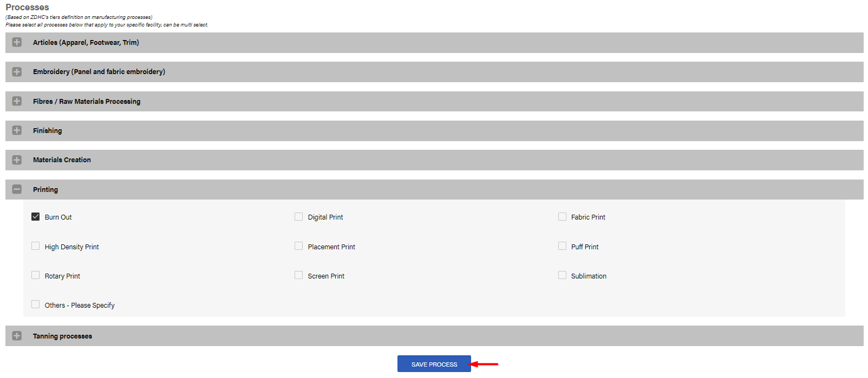Viewport: 868px width, 378px height.
Task: Click the plus icon next to Finishing
Action: point(17,130)
